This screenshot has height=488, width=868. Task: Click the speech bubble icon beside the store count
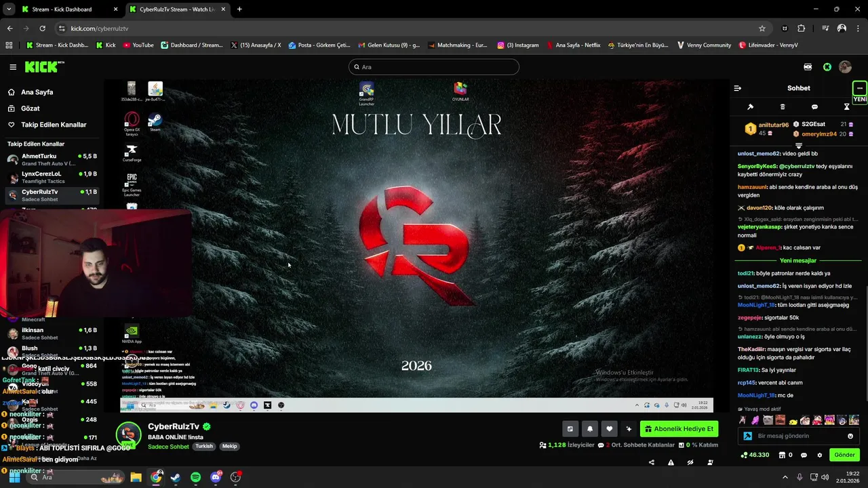pos(804,455)
